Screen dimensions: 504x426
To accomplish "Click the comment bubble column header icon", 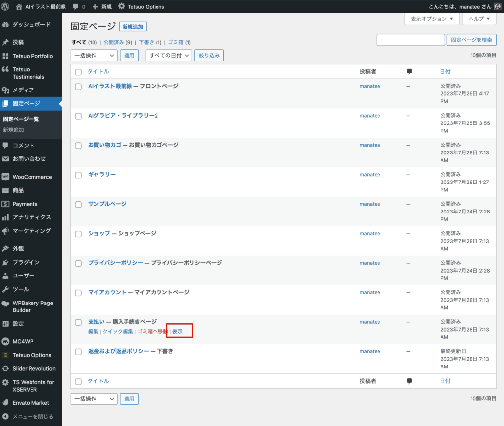I will (409, 72).
